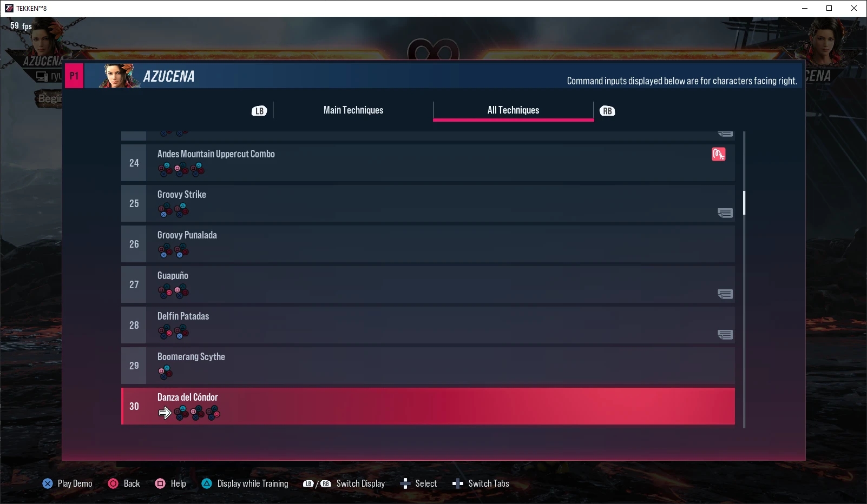This screenshot has width=867, height=504.
Task: Click the P1 player badge
Action: 74,76
